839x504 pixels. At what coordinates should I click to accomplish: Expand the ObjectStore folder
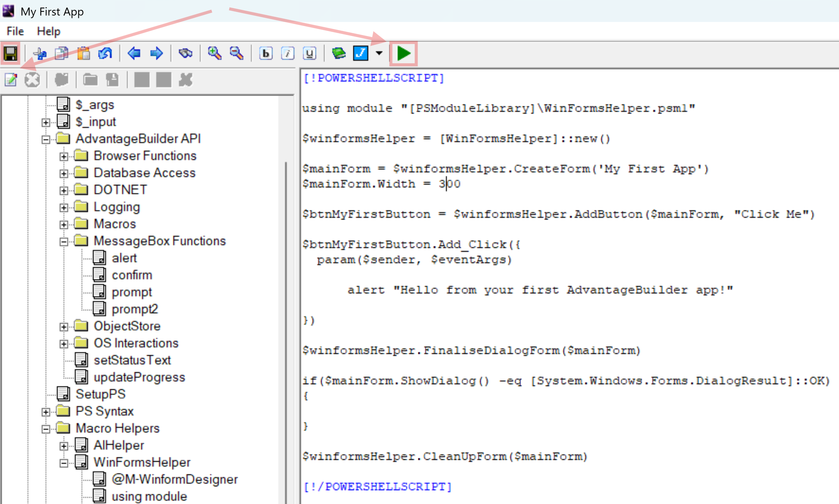point(64,327)
